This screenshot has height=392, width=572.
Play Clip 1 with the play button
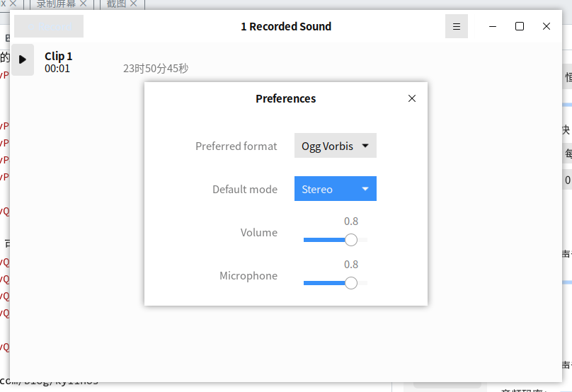(x=23, y=59)
